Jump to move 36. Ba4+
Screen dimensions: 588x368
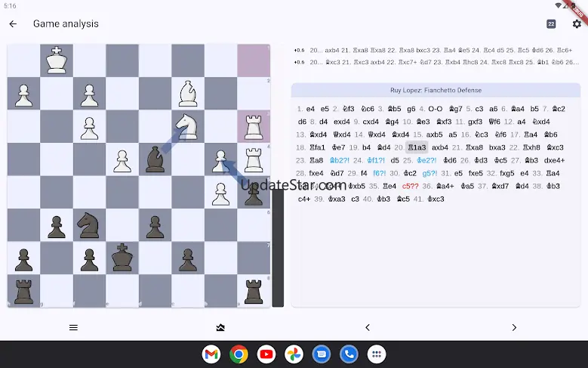(x=445, y=186)
